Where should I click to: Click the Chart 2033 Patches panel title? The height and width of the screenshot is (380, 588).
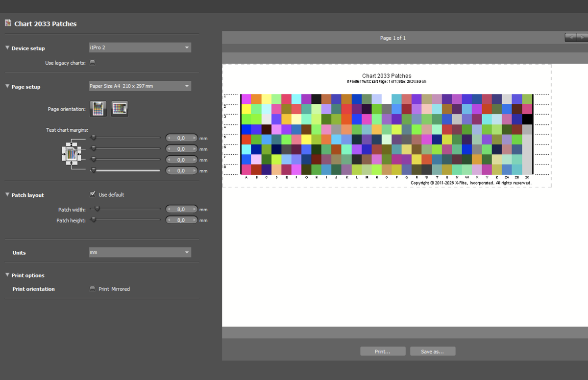click(x=46, y=24)
